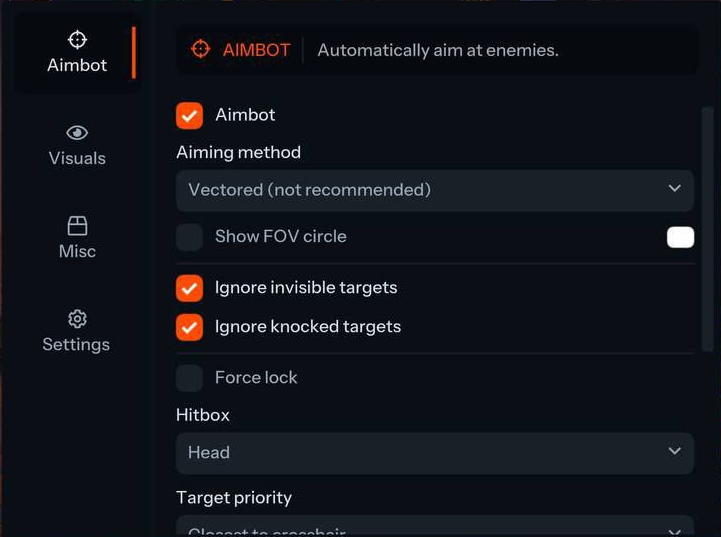
Task: Enable the Force lock checkbox
Action: tap(189, 378)
